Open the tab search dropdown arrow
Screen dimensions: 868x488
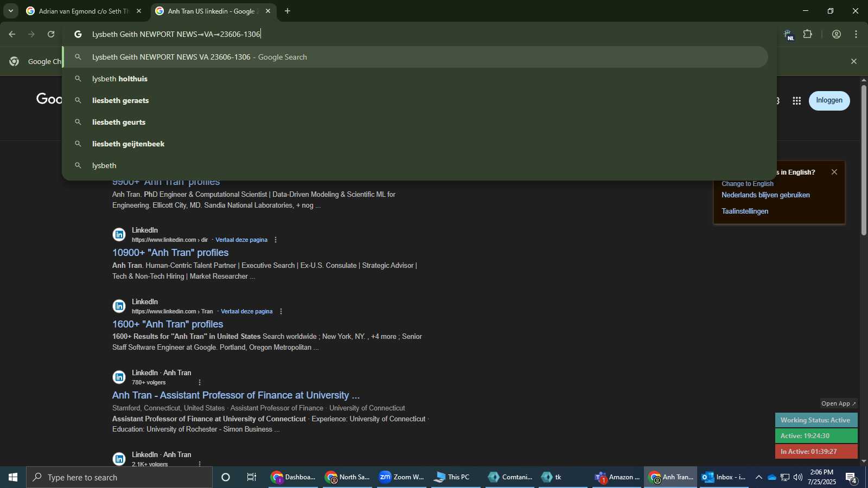click(11, 11)
